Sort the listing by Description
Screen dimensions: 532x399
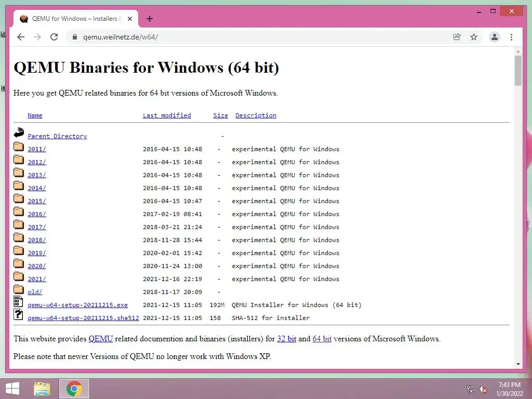point(256,115)
